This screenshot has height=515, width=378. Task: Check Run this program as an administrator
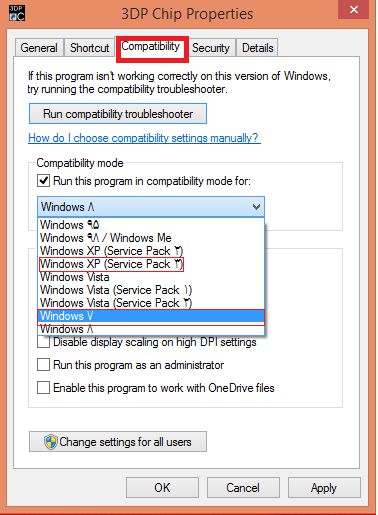coord(43,365)
